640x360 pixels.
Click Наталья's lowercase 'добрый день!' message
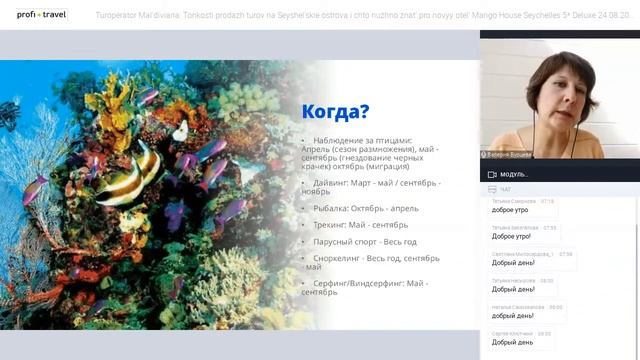pyautogui.click(x=513, y=316)
